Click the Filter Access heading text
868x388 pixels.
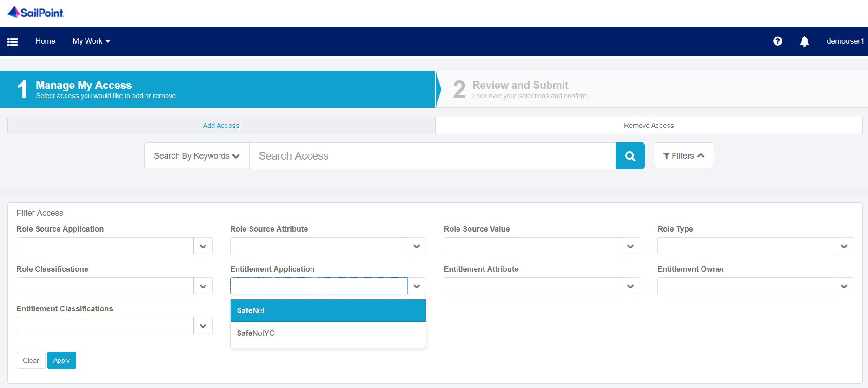pyautogui.click(x=40, y=213)
